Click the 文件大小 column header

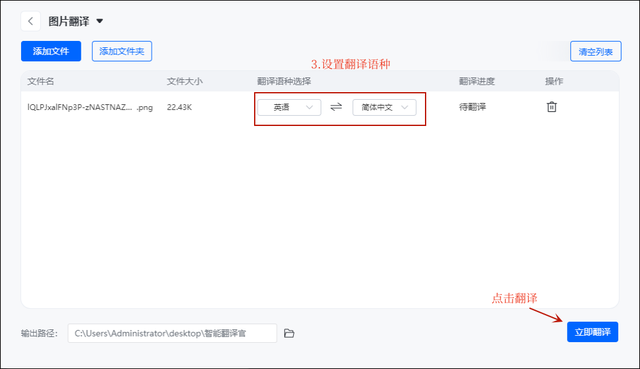coord(184,81)
